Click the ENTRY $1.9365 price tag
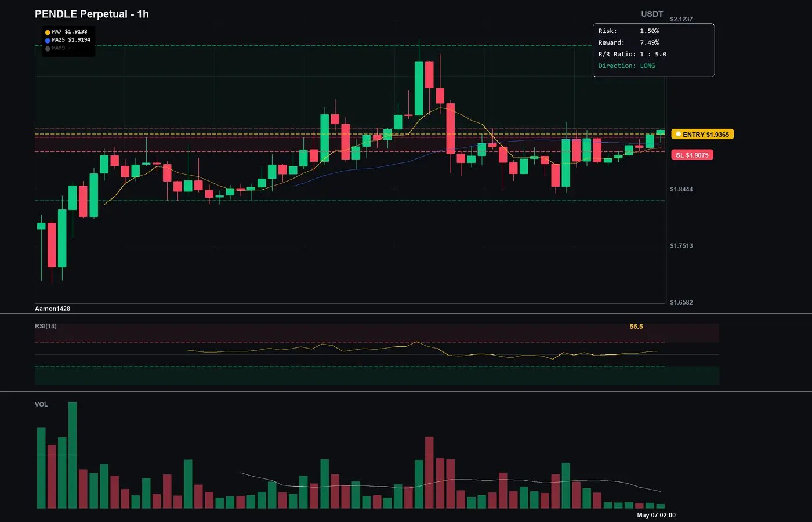The image size is (812, 522). click(702, 135)
